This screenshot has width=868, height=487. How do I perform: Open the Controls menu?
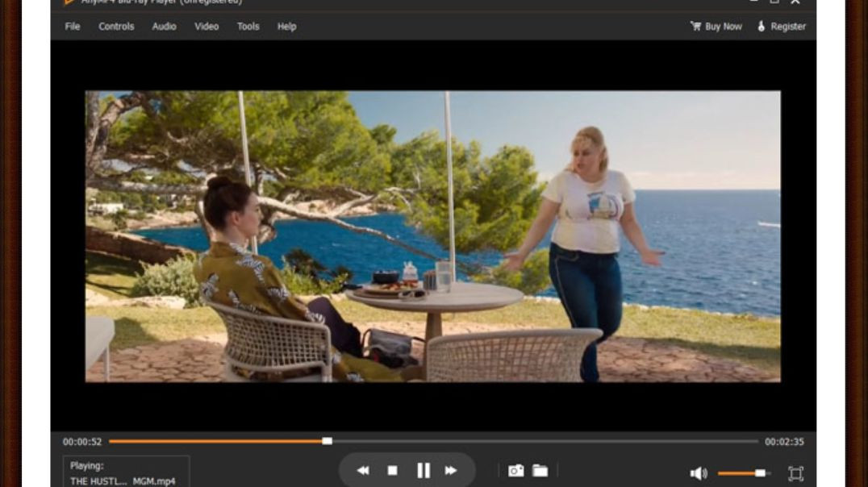pos(116,27)
